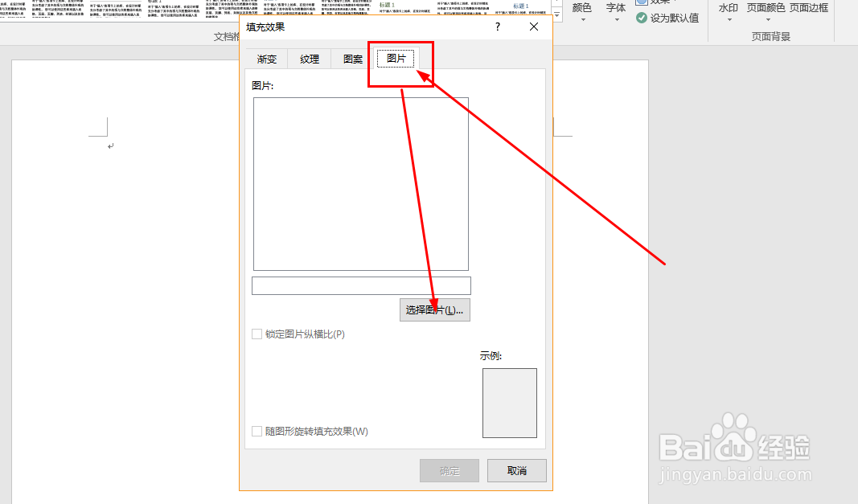
Task: Open the theme Fonts dropdown arrow
Action: 616,20
